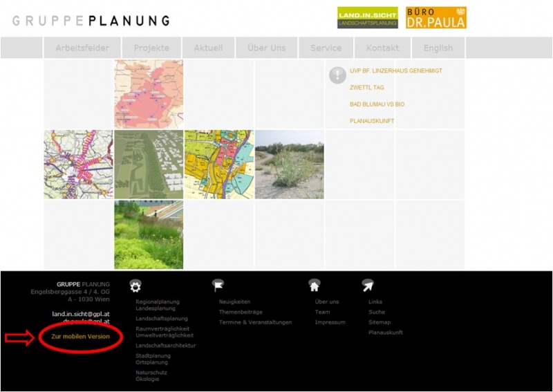Image resolution: width=553 pixels, height=392 pixels.
Task: Follow the Zur mobilen Version link
Action: (80, 337)
